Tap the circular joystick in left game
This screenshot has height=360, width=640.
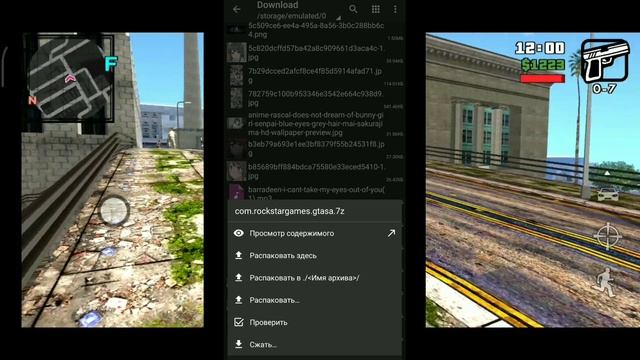pyautogui.click(x=114, y=210)
